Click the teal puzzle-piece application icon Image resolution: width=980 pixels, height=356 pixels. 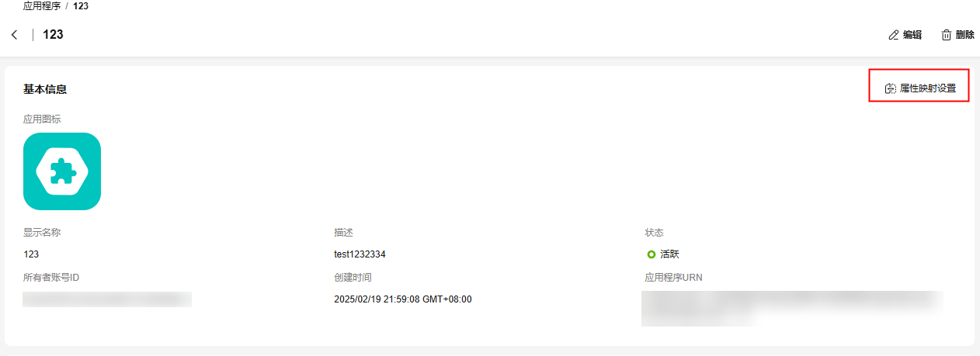pyautogui.click(x=62, y=171)
